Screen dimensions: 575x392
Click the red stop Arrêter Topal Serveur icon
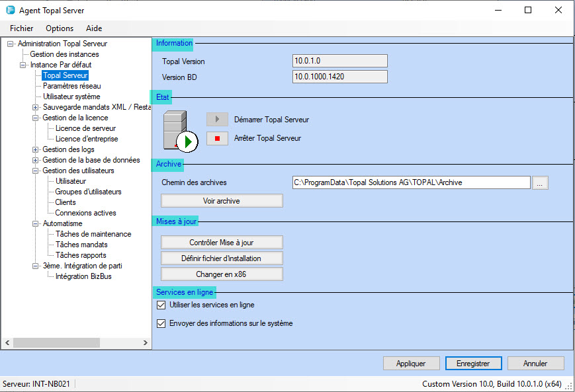pos(217,138)
